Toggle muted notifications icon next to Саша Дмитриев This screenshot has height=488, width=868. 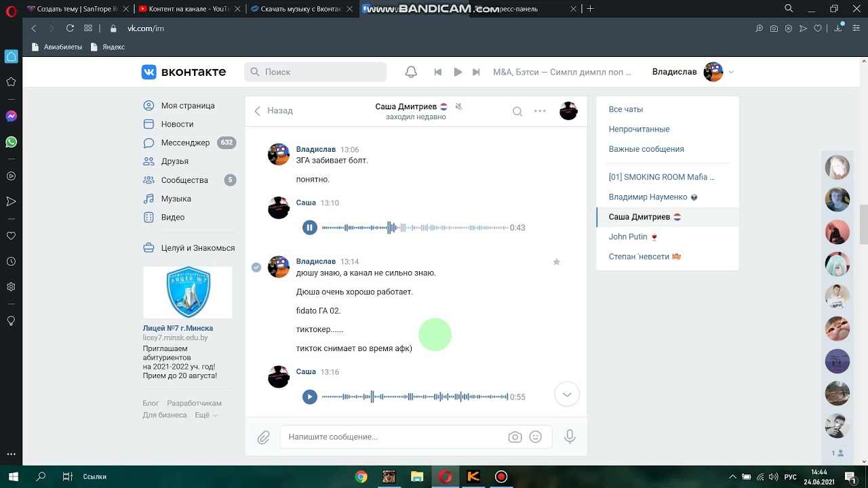[x=458, y=106]
